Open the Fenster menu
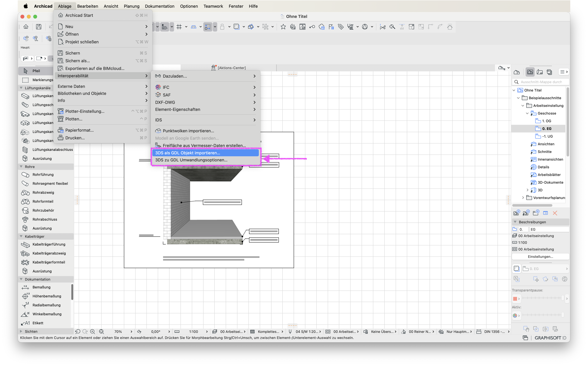The height and width of the screenshot is (366, 588). pyautogui.click(x=236, y=6)
